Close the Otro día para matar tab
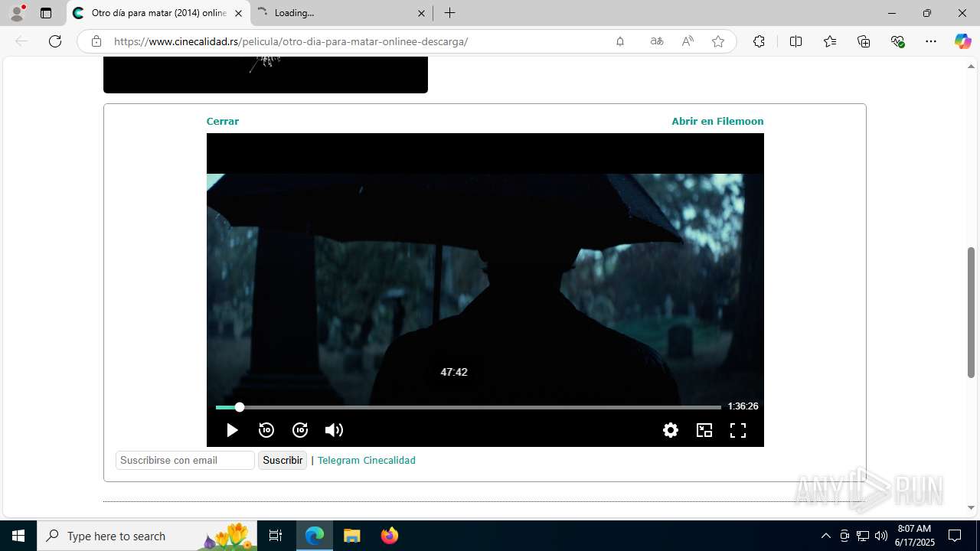Image resolution: width=980 pixels, height=551 pixels. [238, 13]
